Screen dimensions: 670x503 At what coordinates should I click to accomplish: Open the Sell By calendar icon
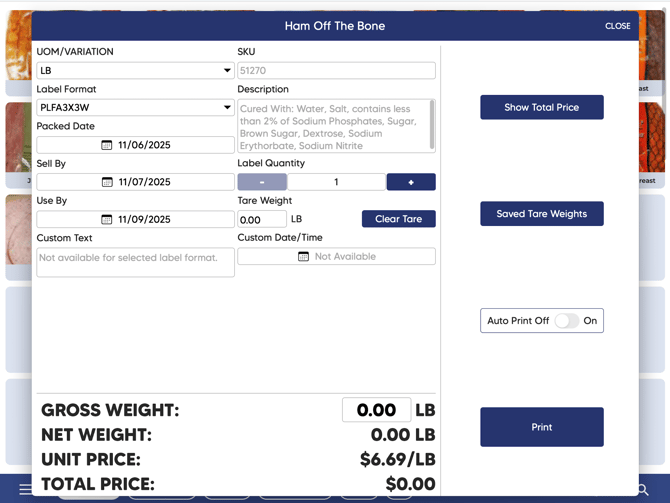[x=107, y=182]
